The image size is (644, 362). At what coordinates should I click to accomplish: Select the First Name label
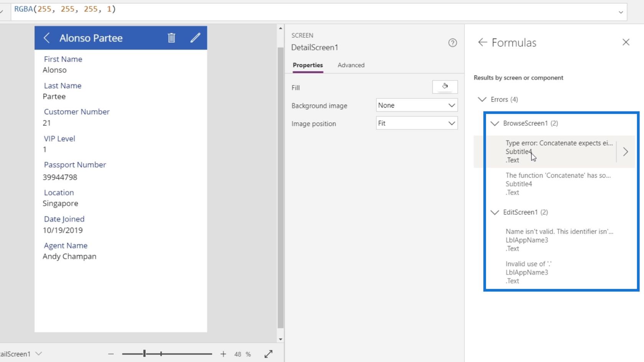pos(63,59)
